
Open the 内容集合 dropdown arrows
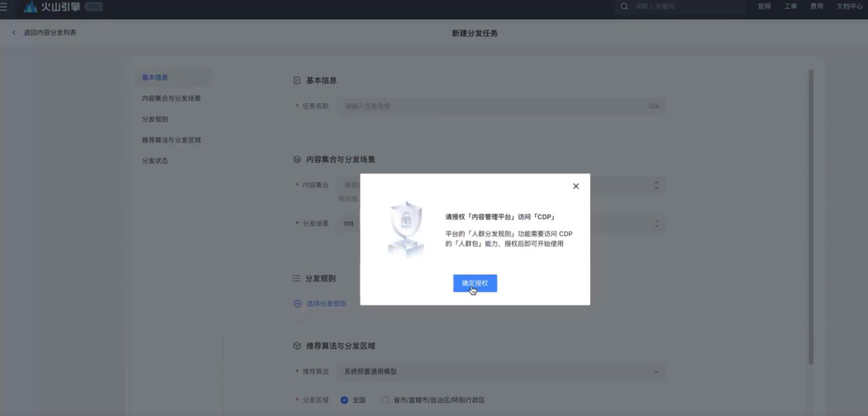pos(656,185)
